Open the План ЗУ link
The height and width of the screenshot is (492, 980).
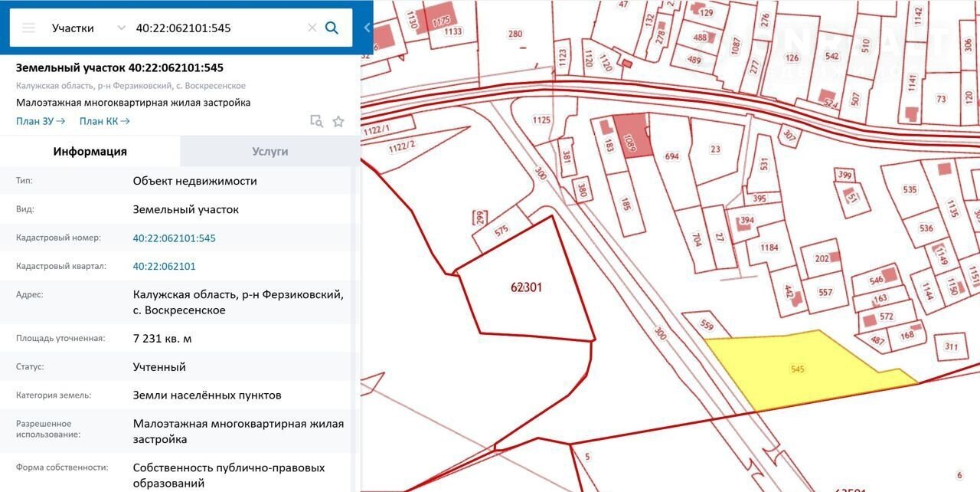tap(41, 121)
